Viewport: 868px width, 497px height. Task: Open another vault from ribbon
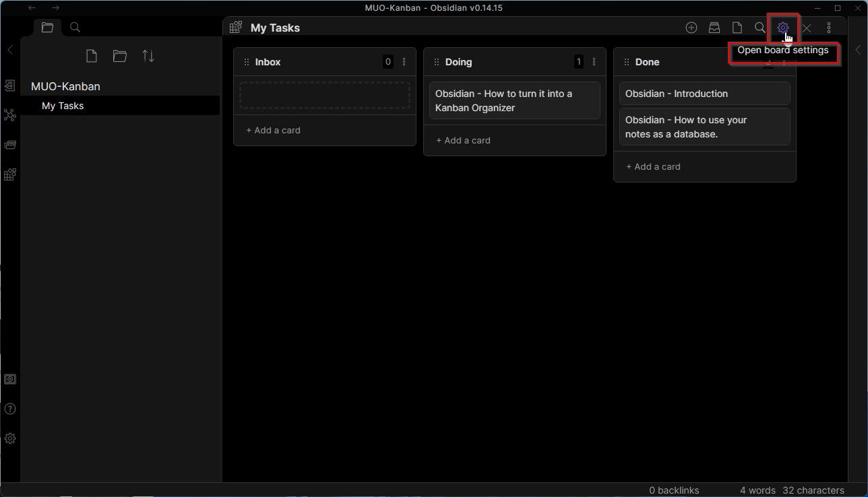point(10,379)
